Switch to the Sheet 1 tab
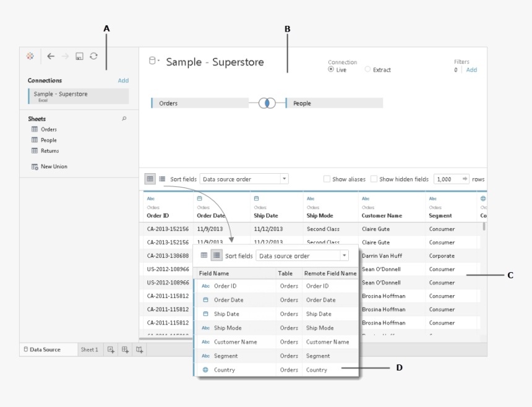Image resolution: width=532 pixels, height=407 pixels. [89, 349]
